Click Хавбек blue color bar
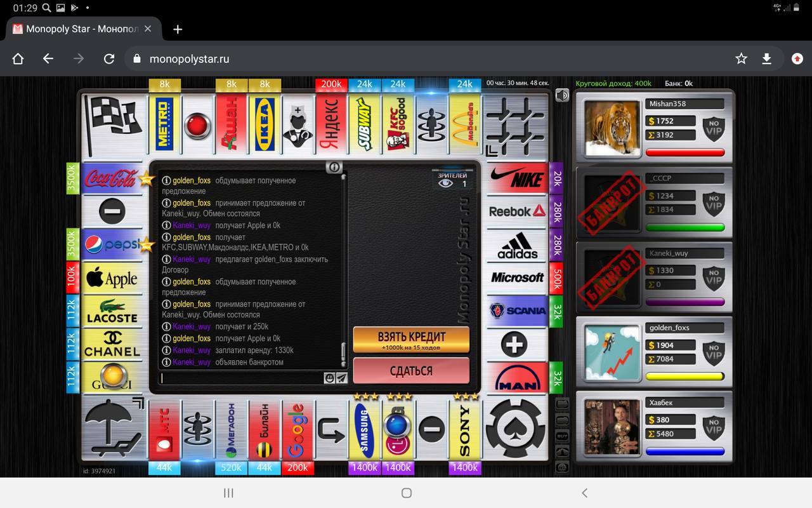This screenshot has height=508, width=812. (x=685, y=451)
